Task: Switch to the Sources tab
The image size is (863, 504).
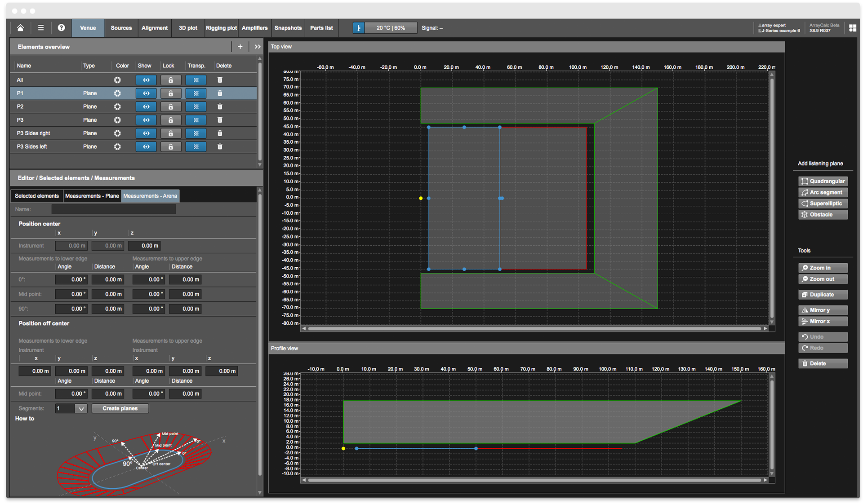Action: tap(121, 28)
